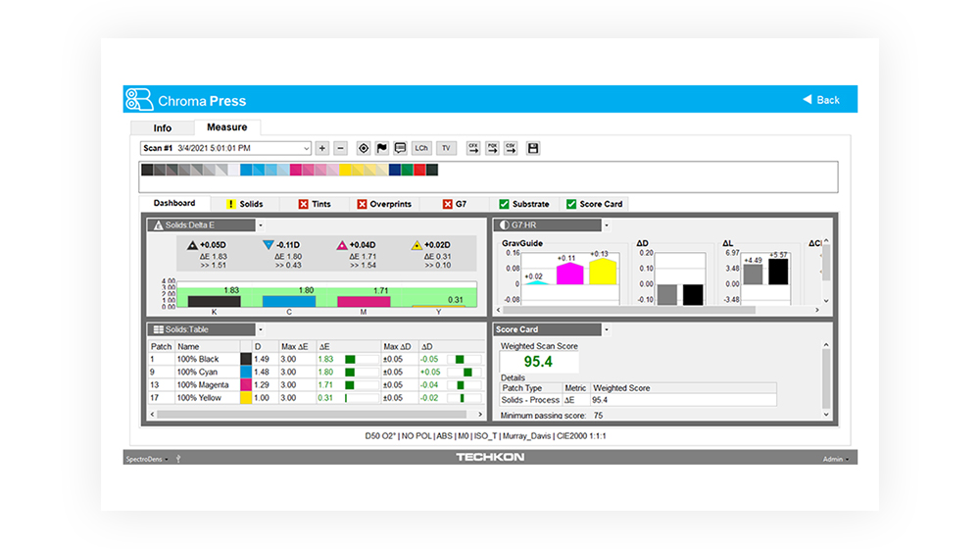This screenshot has width=980, height=549.
Task: Open the Scan #1 selection dropdown
Action: [306, 148]
